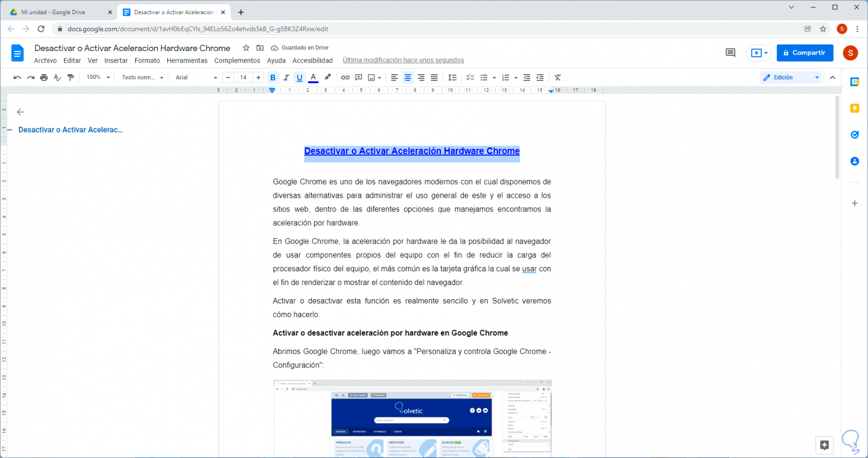Open Google Keep side panel
Screen dimensions: 868x458
pos(855,108)
